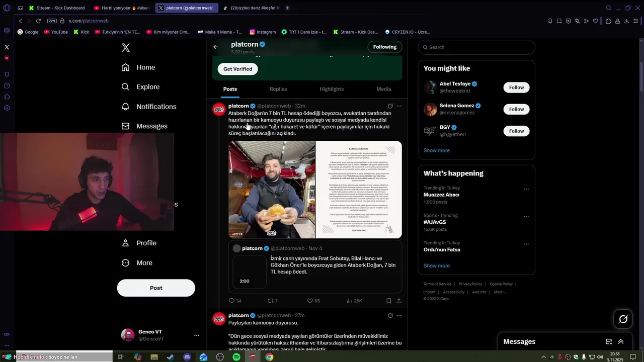This screenshot has width=644, height=362.
Task: Switch to the Highlights tab
Action: click(332, 89)
